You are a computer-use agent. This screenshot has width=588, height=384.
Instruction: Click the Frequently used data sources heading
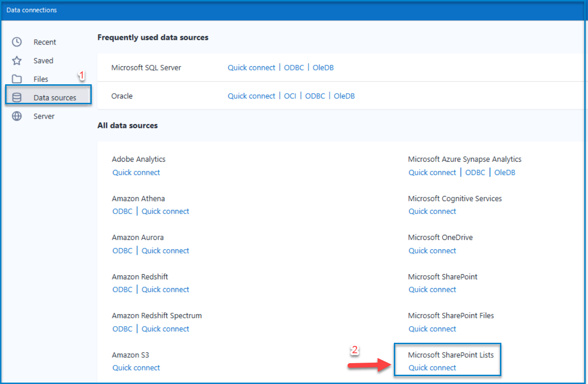point(153,38)
